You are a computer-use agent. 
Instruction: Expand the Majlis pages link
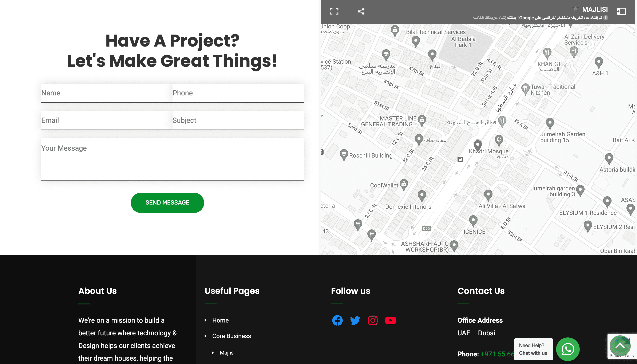click(213, 352)
